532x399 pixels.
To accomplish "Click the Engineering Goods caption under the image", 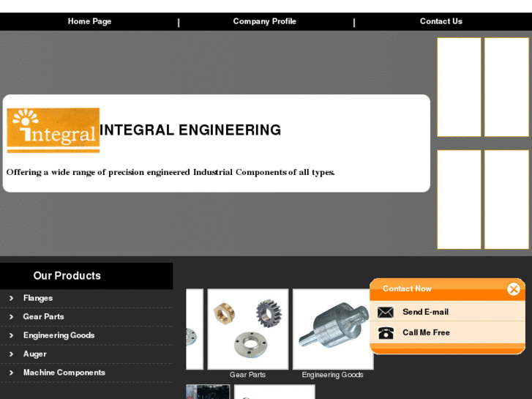I will 332,375.
